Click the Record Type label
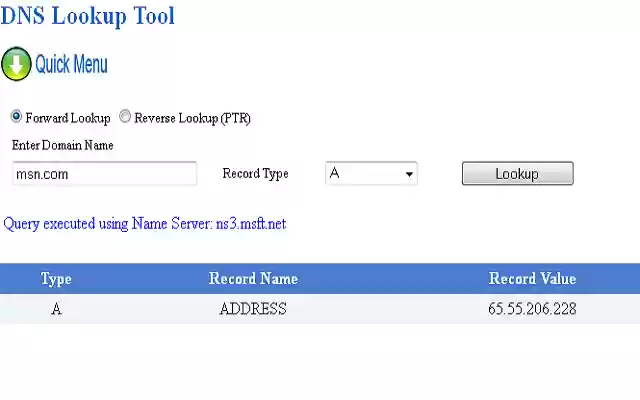Image resolution: width=640 pixels, height=400 pixels. pyautogui.click(x=256, y=173)
